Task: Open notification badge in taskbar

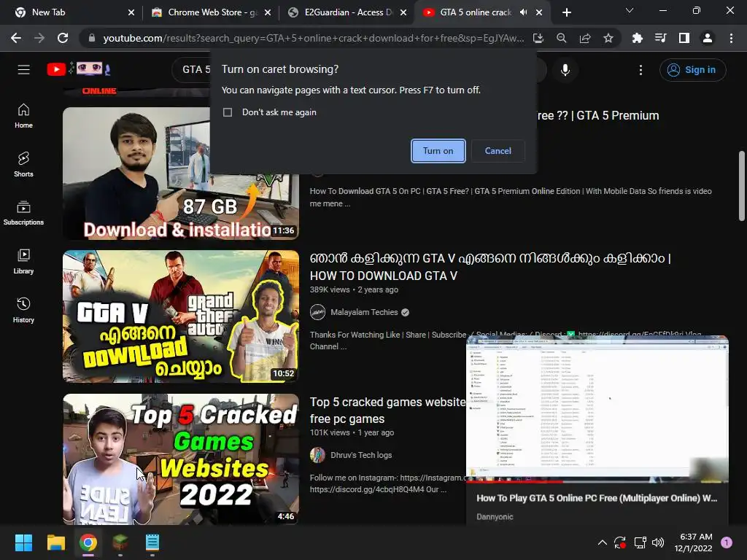Action: point(727,542)
